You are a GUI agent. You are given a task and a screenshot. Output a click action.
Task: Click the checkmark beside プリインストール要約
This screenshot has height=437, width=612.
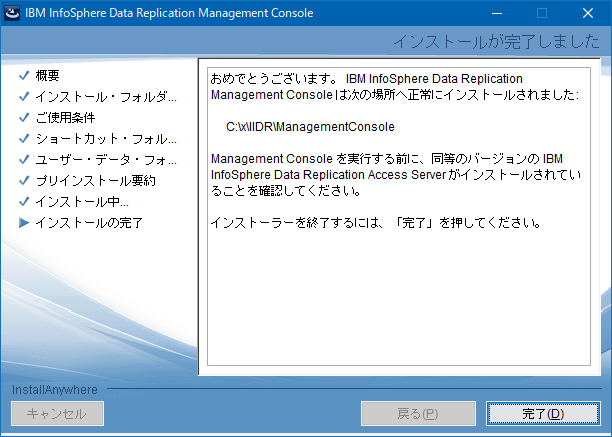[x=24, y=181]
